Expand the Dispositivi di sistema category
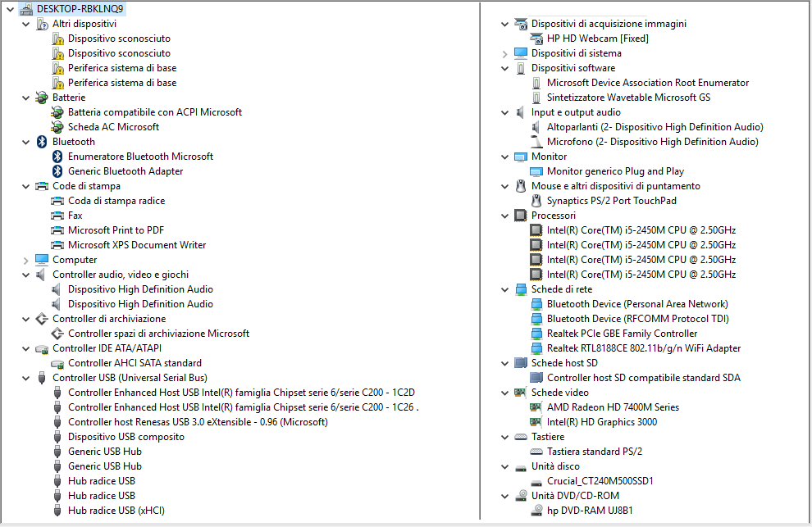This screenshot has height=527, width=812. (x=505, y=54)
